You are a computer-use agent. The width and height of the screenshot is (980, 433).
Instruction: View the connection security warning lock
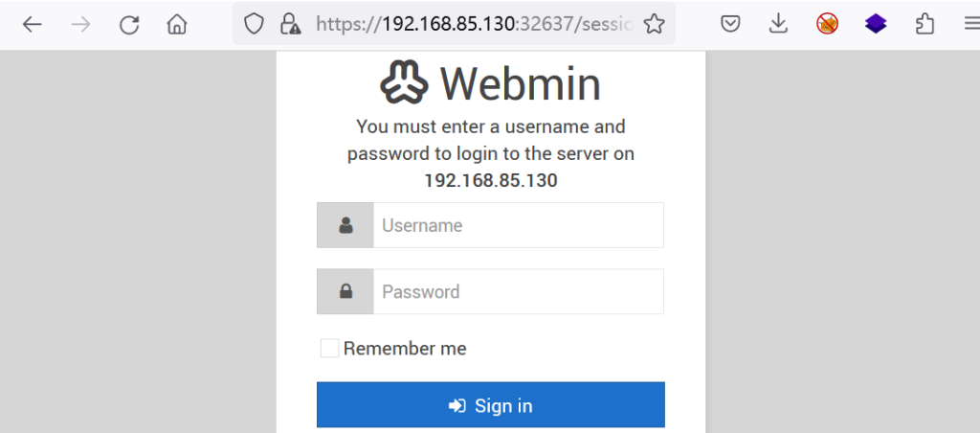pos(290,24)
